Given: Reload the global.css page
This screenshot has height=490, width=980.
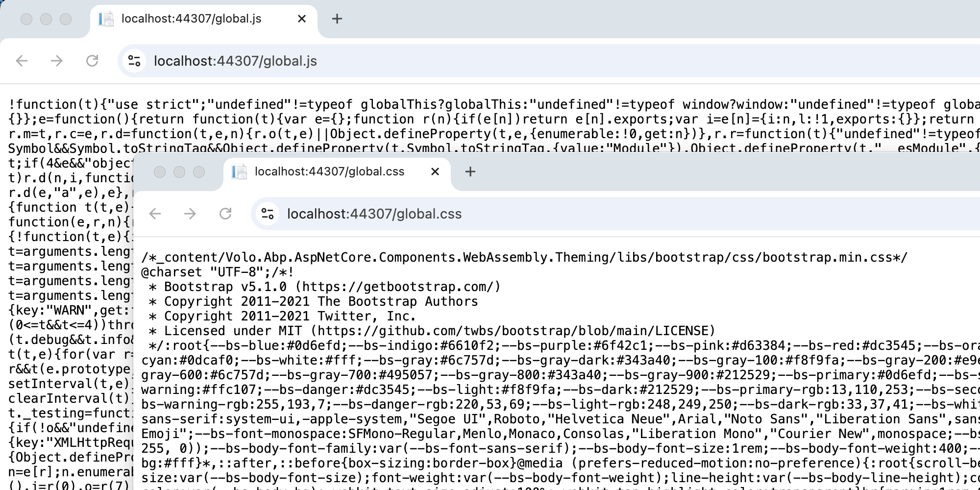Looking at the screenshot, I should [225, 214].
